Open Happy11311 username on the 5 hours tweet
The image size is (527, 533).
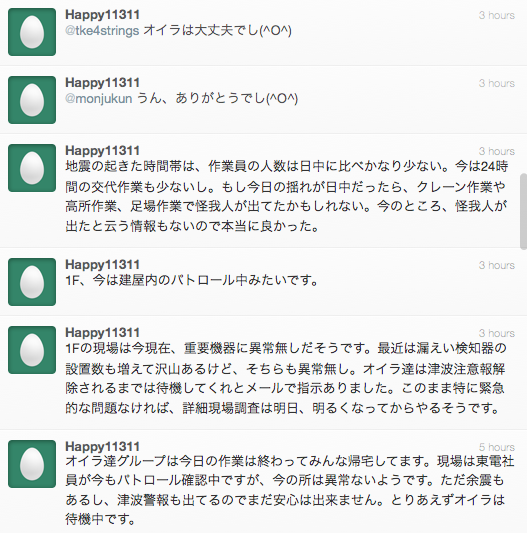coord(102,447)
